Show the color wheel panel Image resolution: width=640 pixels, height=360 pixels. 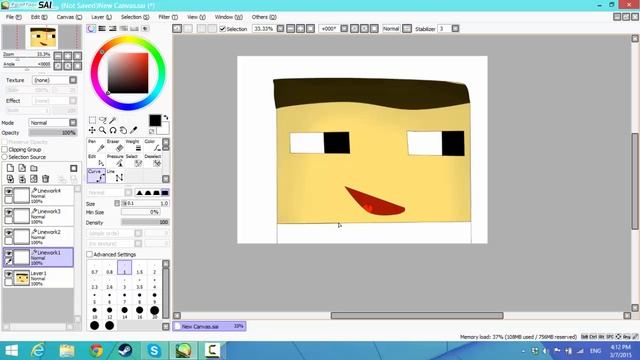pos(91,29)
